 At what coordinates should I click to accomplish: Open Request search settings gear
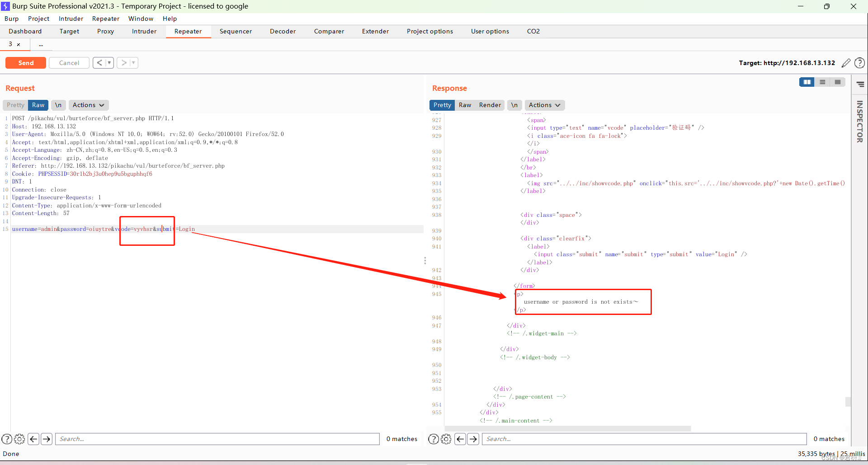[19, 439]
